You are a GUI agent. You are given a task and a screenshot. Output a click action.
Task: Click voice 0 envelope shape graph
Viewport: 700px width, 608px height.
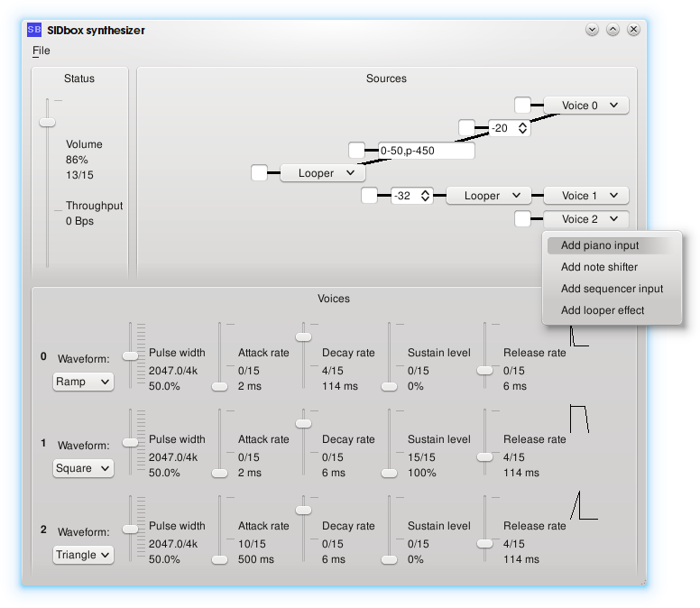pyautogui.click(x=579, y=336)
